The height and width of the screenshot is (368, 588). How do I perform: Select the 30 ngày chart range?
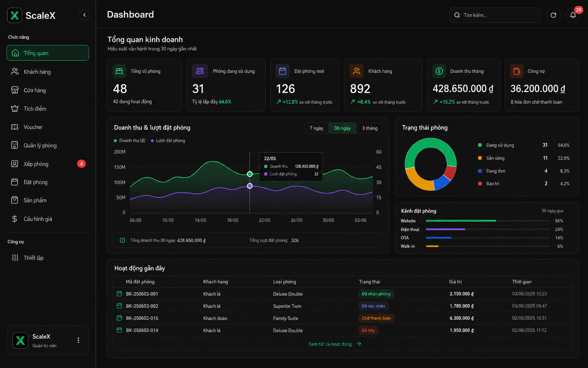(342, 128)
